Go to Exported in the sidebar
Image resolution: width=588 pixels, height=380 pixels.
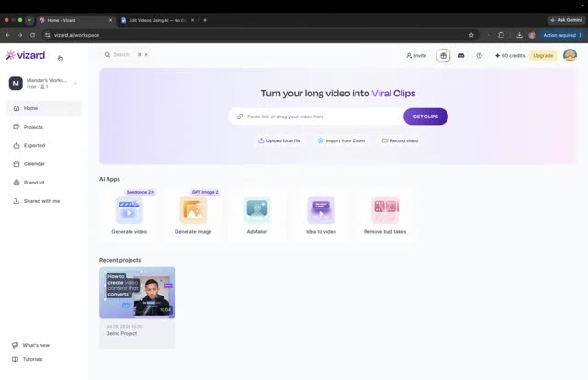point(44,145)
